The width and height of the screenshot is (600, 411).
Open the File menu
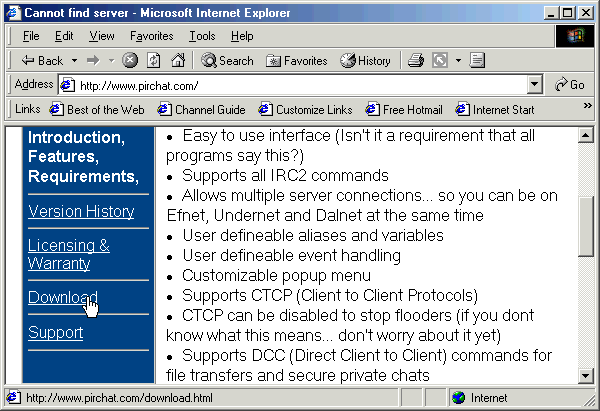[x=31, y=36]
